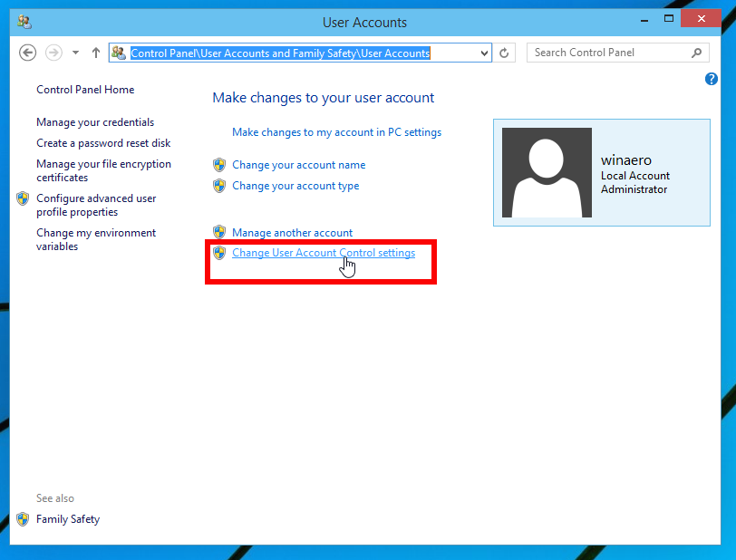The image size is (736, 560).
Task: Refresh the page with the refresh icon
Action: coord(506,53)
